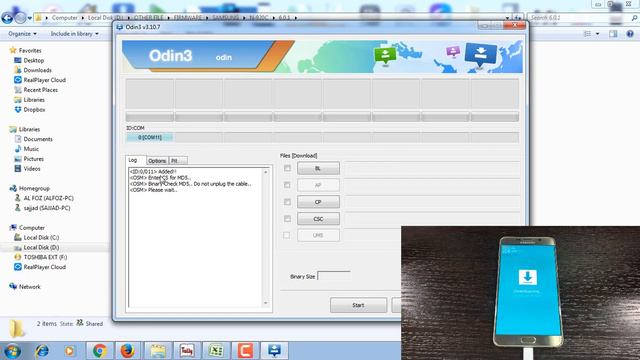This screenshot has height=360, width=640.
Task: Open Documents library
Action: pos(38,139)
